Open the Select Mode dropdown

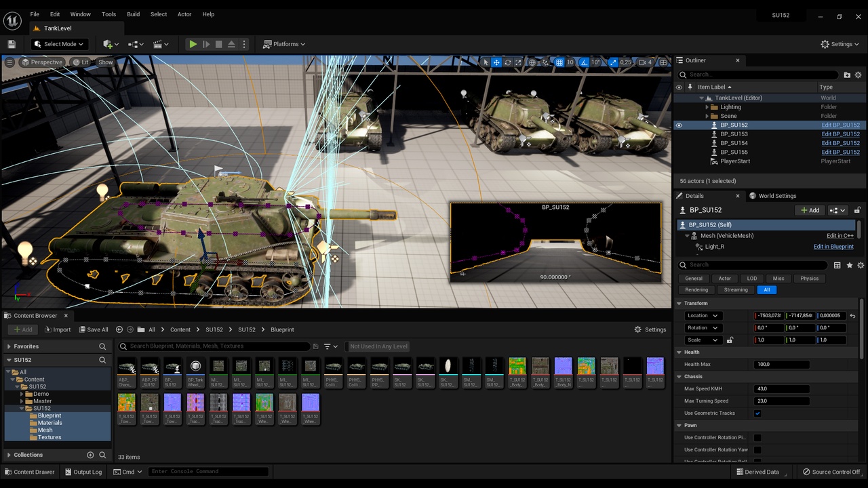(59, 44)
